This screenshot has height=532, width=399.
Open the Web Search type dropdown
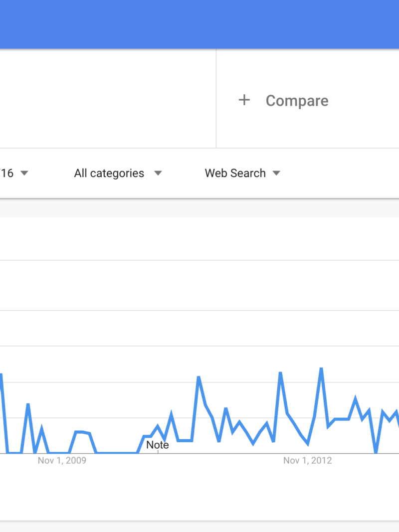tap(235, 174)
